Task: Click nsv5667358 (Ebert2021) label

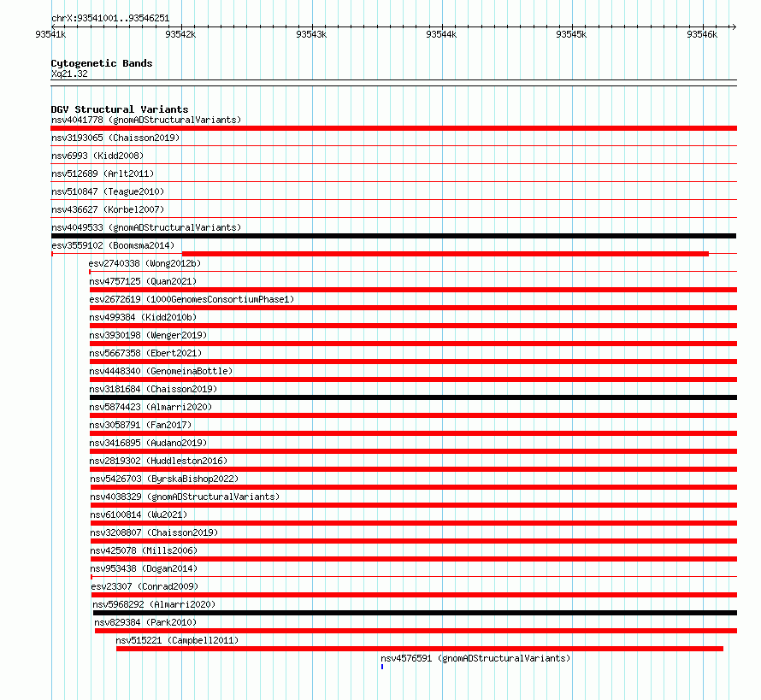Action: click(145, 353)
